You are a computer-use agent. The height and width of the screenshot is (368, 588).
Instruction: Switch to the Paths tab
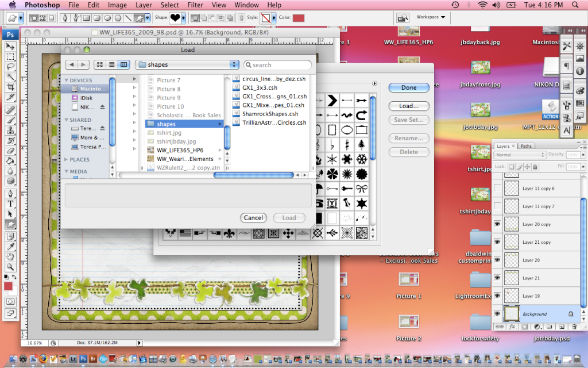[526, 146]
